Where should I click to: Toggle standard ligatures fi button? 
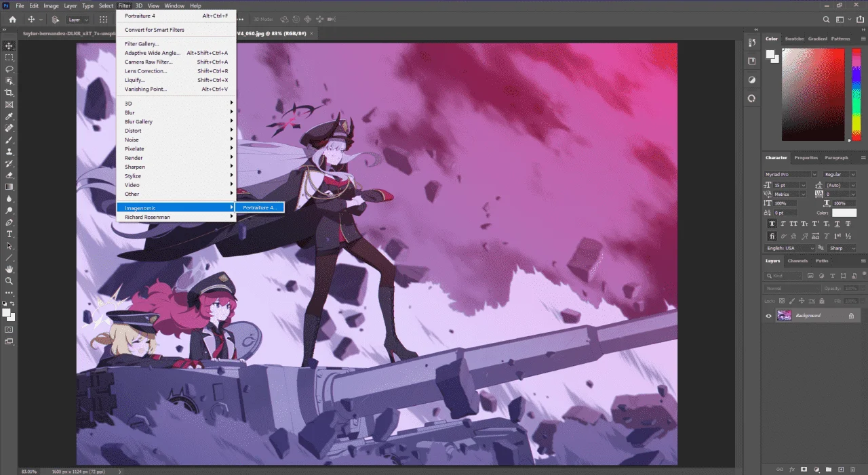772,236
